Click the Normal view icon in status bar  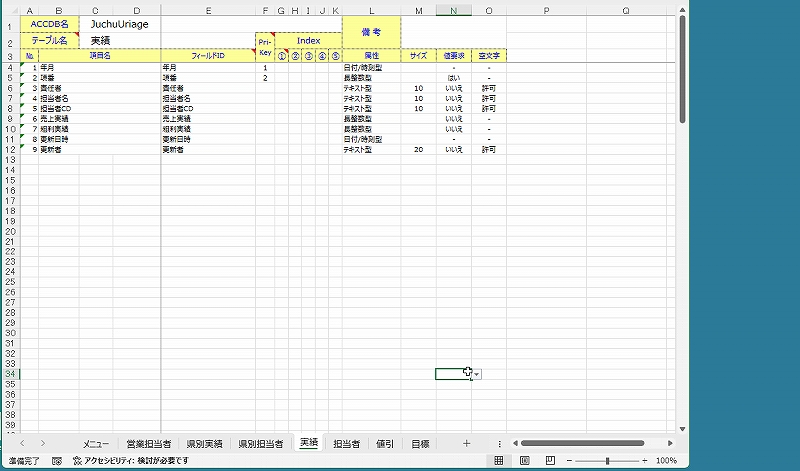498,461
